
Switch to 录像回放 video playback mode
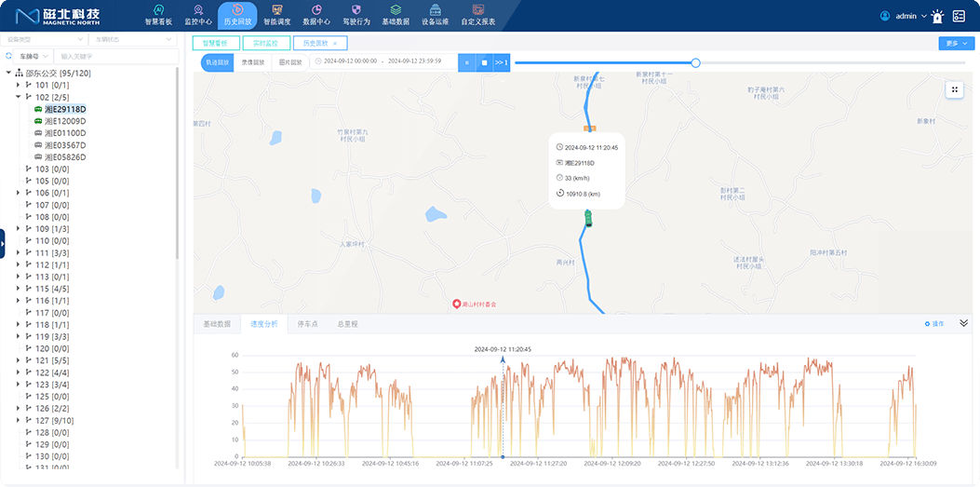tap(253, 62)
